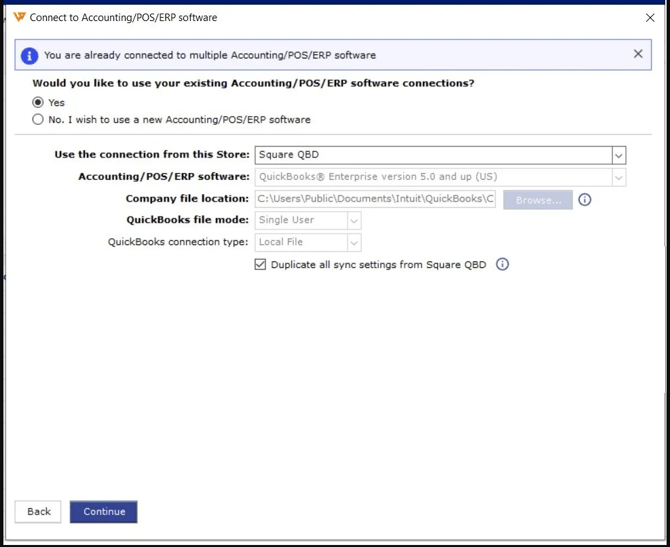Screen dimensions: 670x547
Task: Select the Yes radio button
Action: [38, 102]
